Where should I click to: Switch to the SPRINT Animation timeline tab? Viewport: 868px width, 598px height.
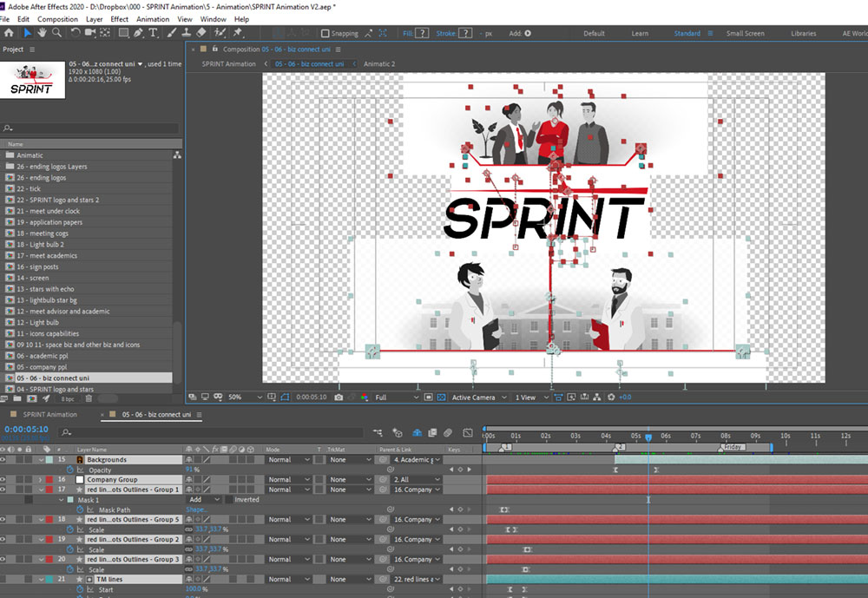pos(49,414)
